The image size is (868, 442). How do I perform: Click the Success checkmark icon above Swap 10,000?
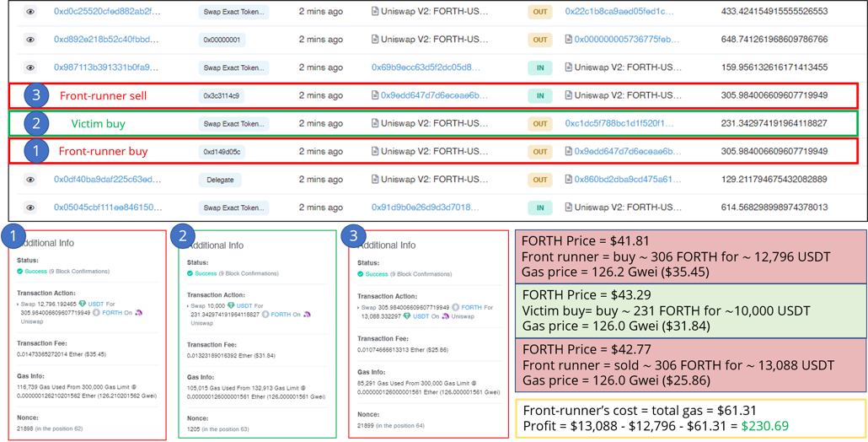[189, 274]
